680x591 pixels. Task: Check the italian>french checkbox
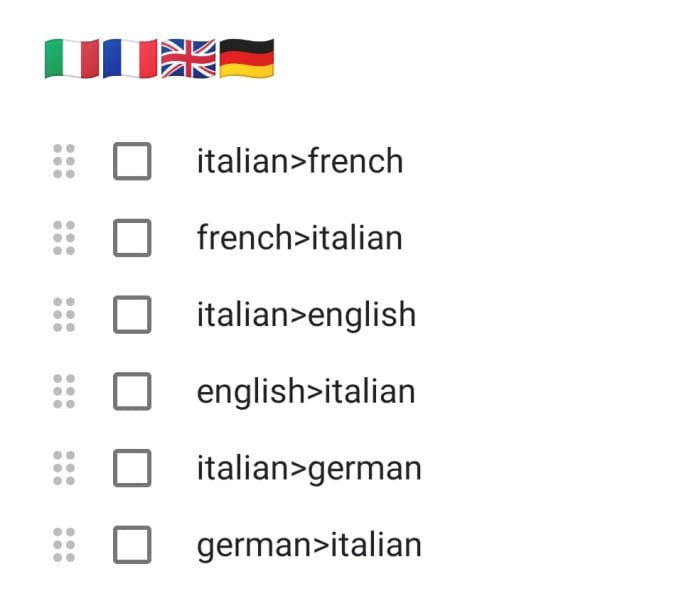coord(132,161)
